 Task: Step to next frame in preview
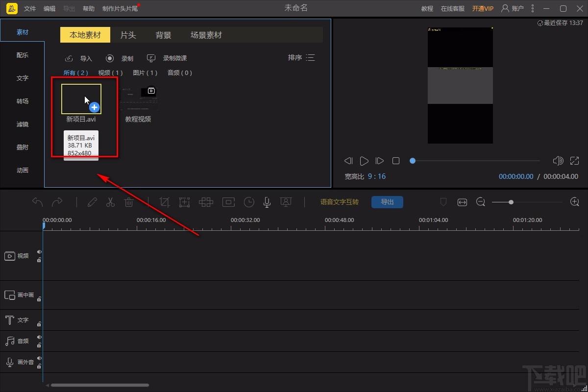[x=379, y=161]
